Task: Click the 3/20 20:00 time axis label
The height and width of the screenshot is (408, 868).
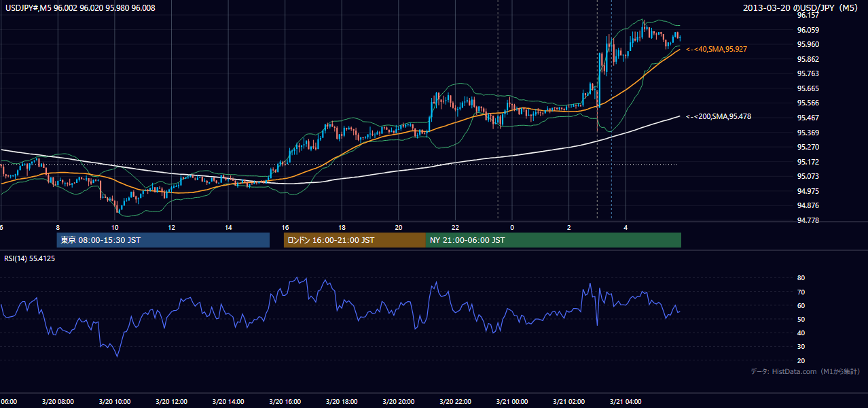Action: pyautogui.click(x=398, y=401)
